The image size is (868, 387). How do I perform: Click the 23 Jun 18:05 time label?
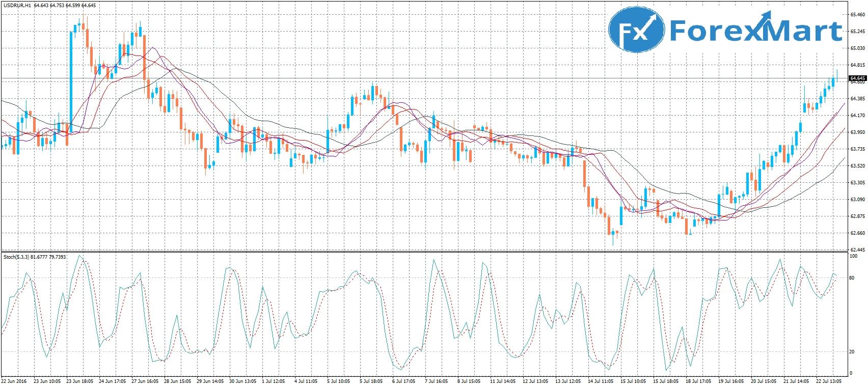(x=79, y=380)
